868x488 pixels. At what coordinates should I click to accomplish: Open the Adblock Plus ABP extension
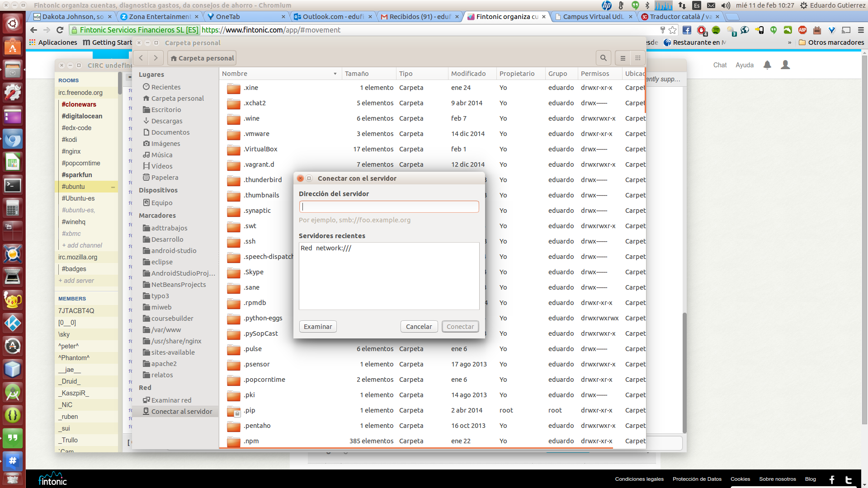802,30
